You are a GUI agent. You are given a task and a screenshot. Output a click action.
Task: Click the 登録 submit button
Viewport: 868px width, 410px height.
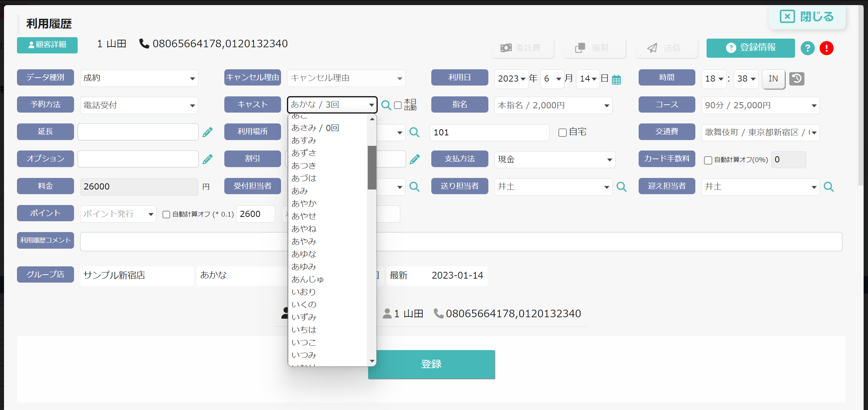click(x=431, y=364)
